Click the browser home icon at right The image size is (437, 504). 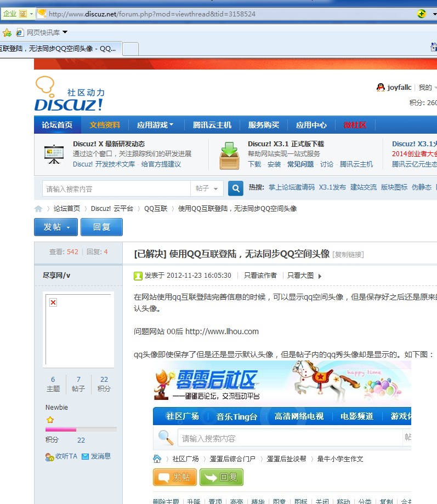[434, 47]
